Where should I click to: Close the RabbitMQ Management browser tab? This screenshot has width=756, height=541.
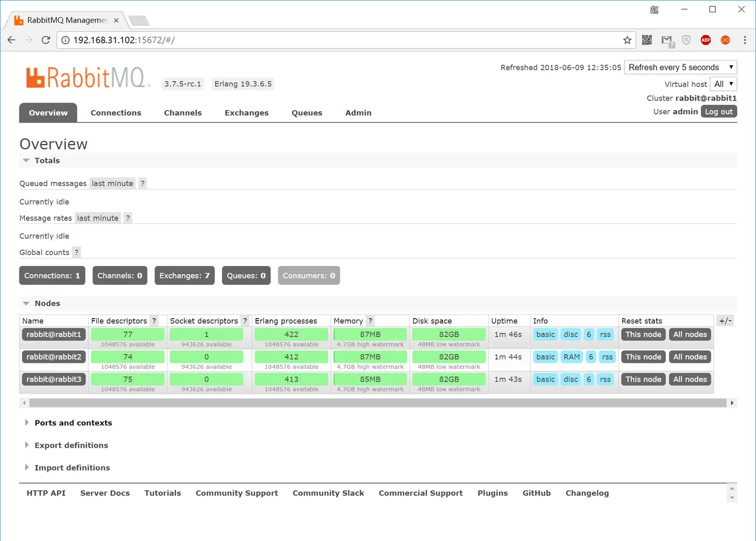tap(116, 21)
